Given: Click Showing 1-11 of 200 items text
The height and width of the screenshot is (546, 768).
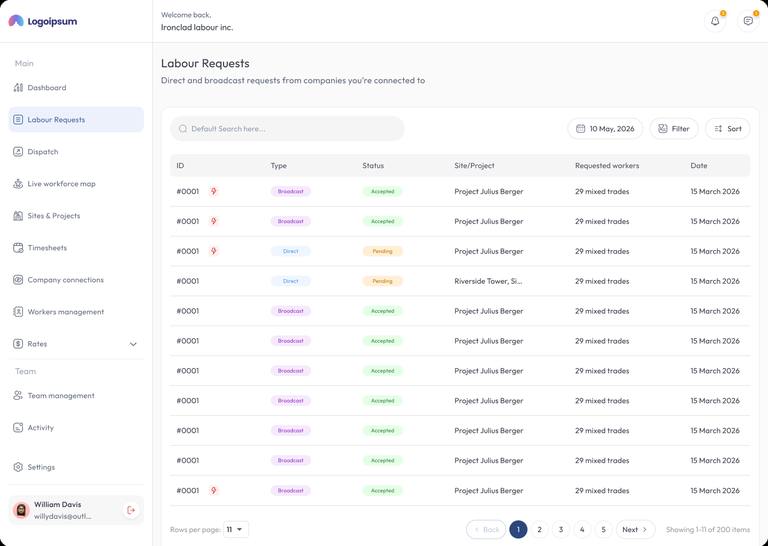Looking at the screenshot, I should tap(708, 529).
